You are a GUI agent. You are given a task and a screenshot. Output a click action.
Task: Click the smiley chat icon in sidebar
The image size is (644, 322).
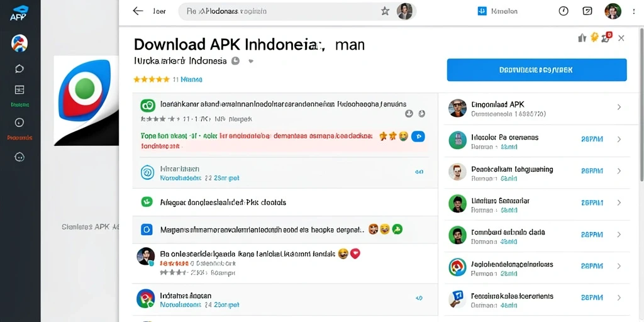coord(19,157)
